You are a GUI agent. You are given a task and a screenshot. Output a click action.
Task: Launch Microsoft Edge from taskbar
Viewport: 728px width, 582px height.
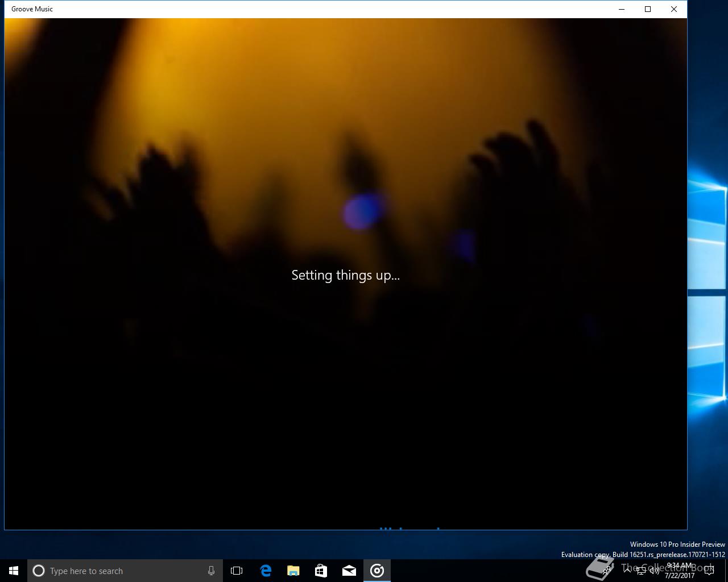click(265, 571)
